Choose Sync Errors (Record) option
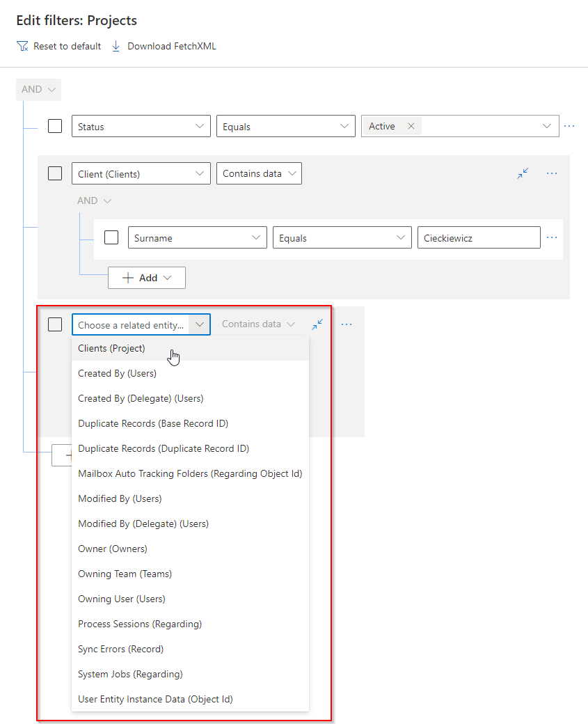Image resolution: width=588 pixels, height=724 pixels. (x=190, y=649)
